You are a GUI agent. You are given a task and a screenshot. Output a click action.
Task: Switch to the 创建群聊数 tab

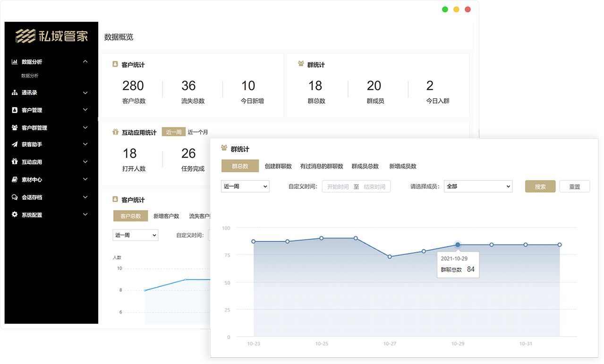tap(278, 166)
